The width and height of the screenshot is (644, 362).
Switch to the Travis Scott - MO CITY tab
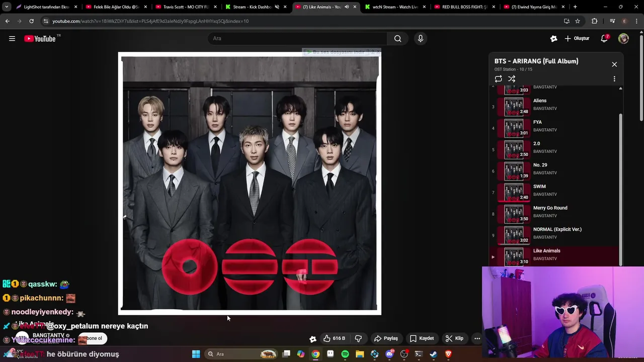[x=185, y=7]
